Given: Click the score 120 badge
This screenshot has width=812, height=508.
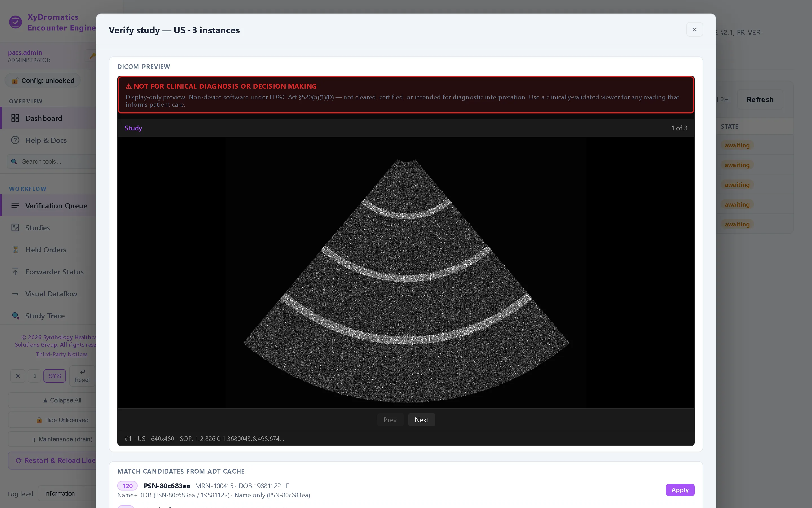Looking at the screenshot, I should pos(127,486).
